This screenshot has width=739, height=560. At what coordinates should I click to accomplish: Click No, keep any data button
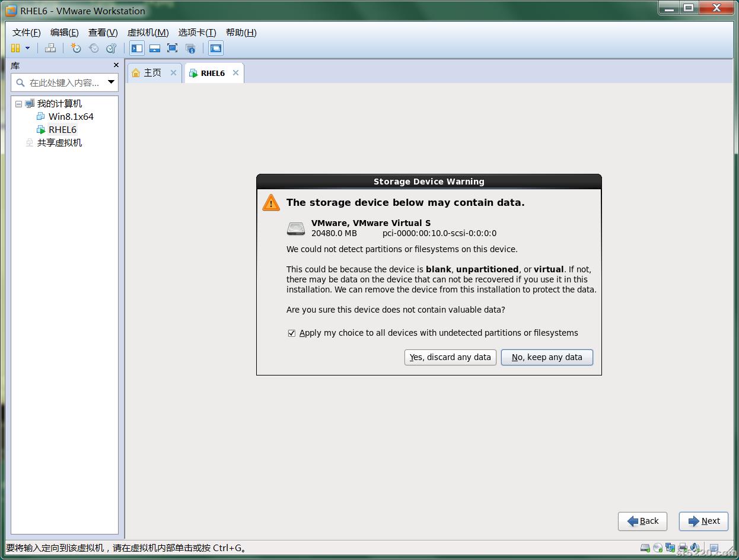(x=547, y=357)
